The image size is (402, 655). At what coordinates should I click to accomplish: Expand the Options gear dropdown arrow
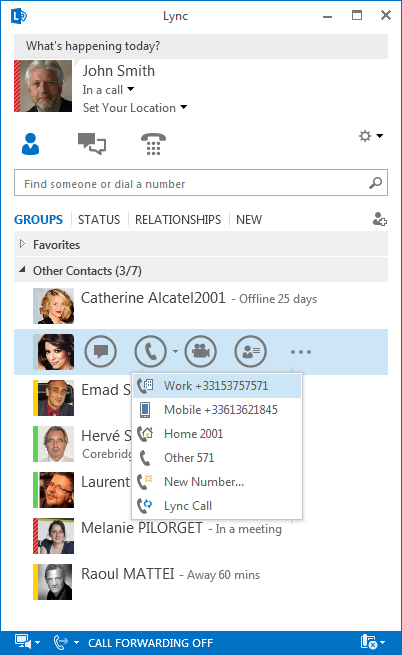(379, 136)
